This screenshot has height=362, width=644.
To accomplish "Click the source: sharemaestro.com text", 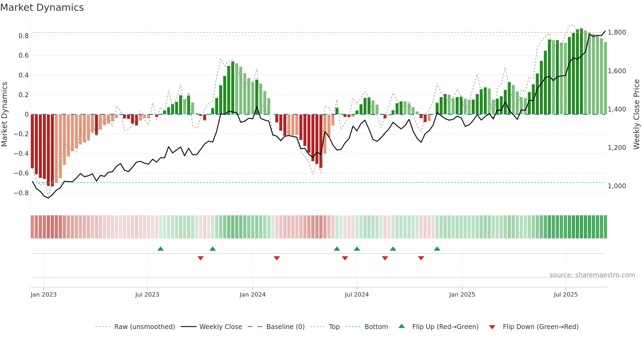I will 592,275.
